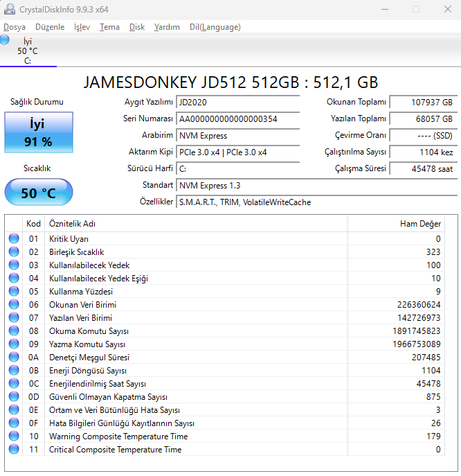
Task: Click status orb for Critical Composite Temperature row
Action: tap(14, 449)
